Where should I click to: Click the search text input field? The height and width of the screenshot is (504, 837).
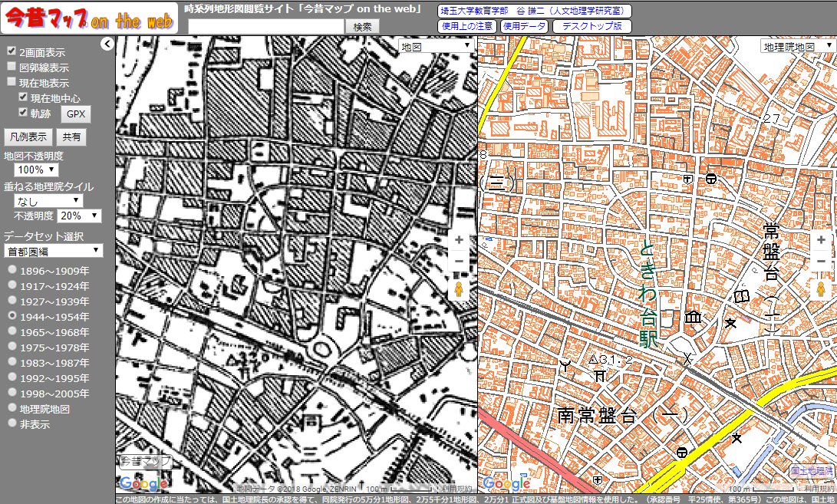[x=266, y=26]
